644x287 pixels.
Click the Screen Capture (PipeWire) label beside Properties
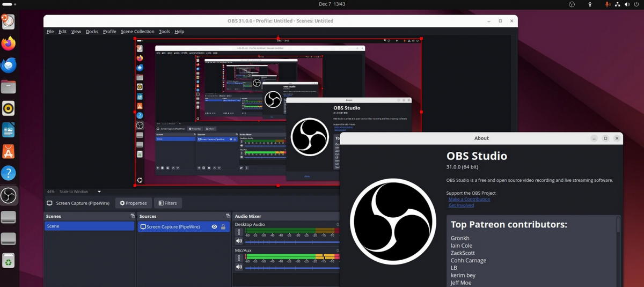click(83, 203)
